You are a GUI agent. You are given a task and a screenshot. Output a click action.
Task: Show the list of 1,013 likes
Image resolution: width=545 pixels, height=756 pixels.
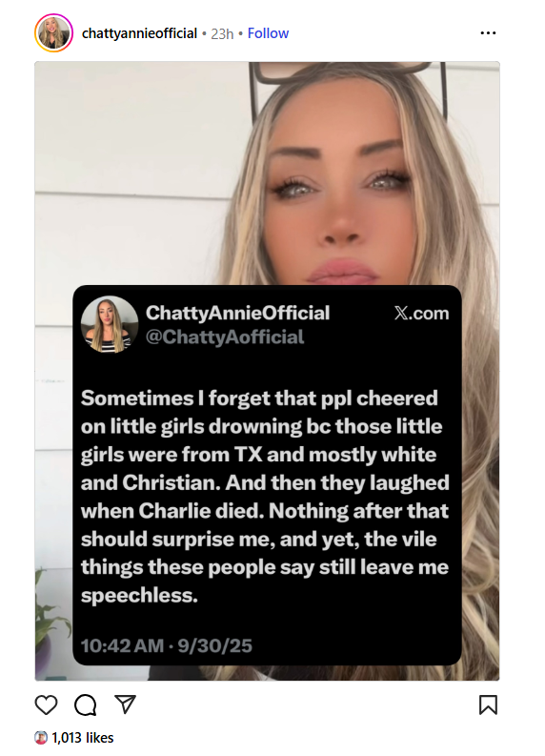point(82,738)
